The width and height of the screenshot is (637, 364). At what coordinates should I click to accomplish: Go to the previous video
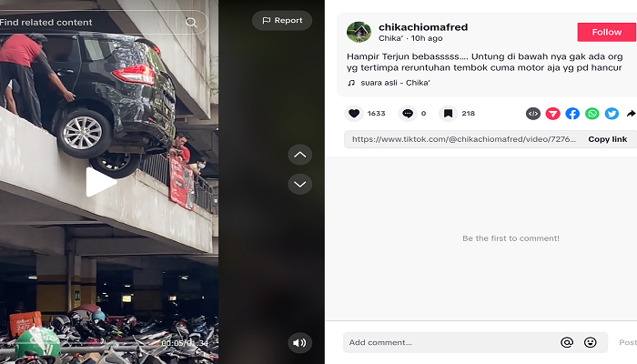coord(300,155)
